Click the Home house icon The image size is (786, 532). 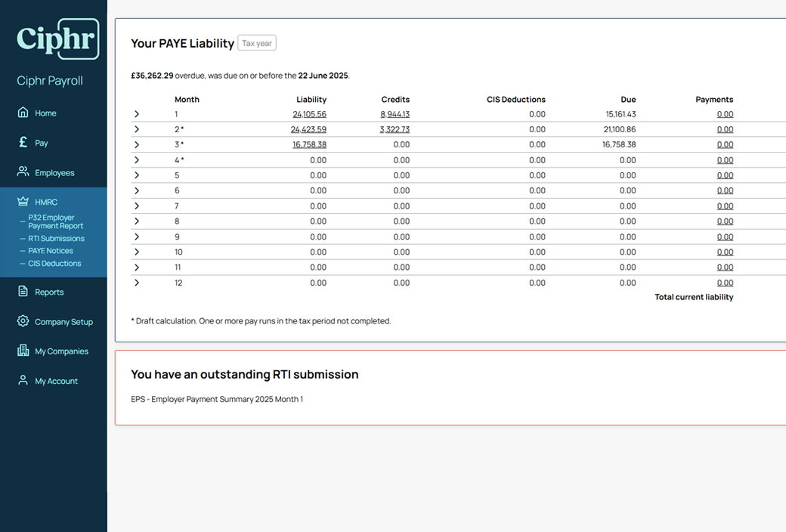pyautogui.click(x=23, y=113)
